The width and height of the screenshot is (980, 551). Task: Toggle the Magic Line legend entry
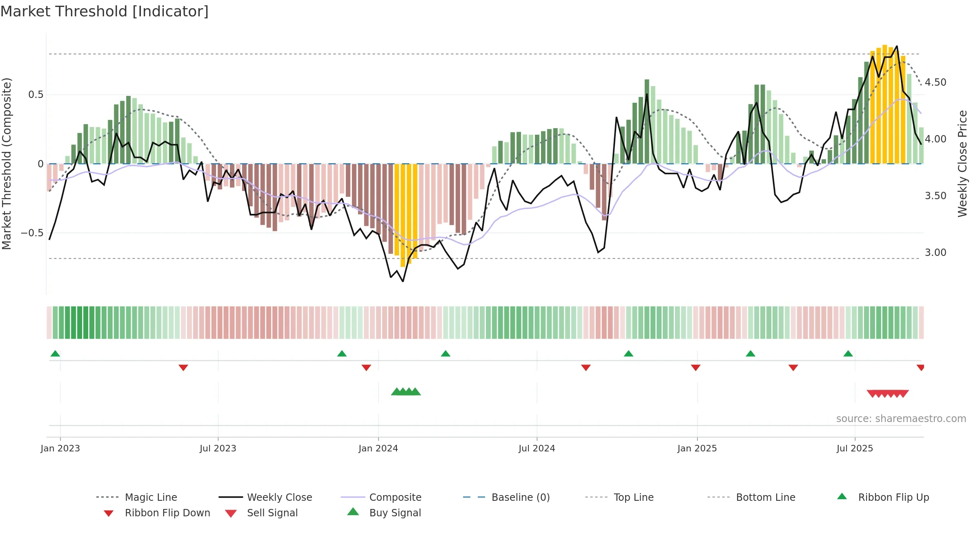[136, 497]
